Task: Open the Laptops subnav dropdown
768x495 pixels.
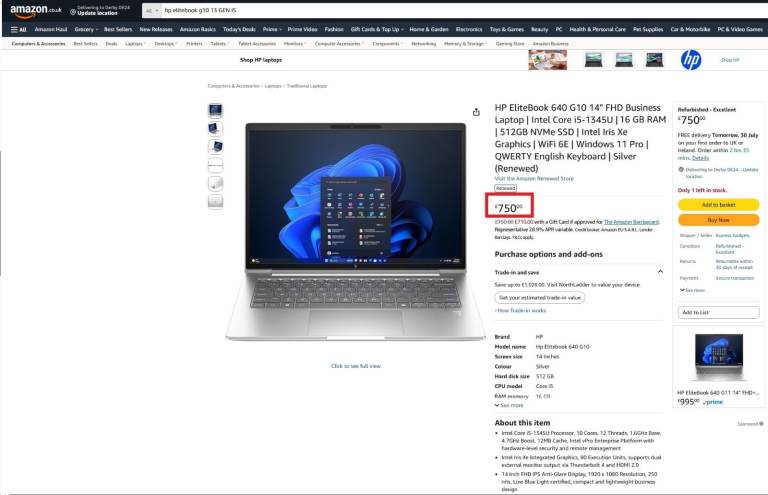Action: 135,44
